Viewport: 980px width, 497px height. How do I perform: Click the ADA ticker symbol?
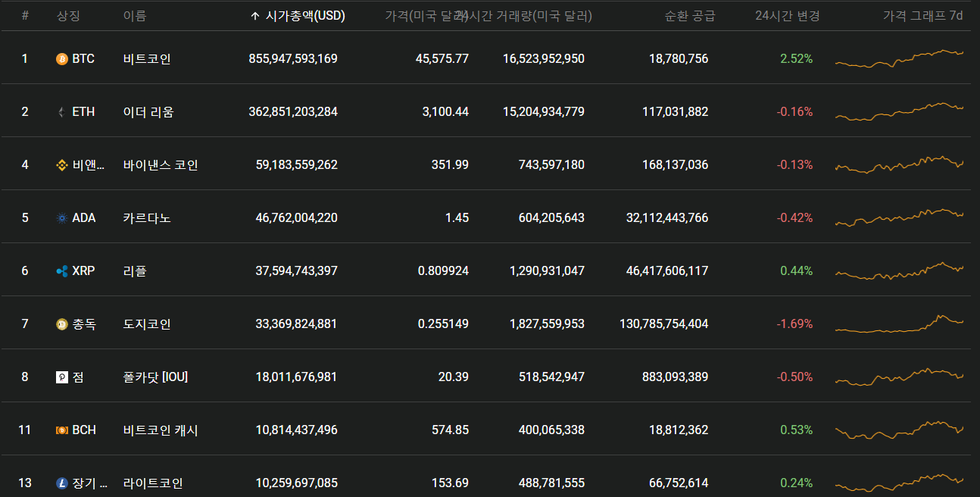click(x=83, y=217)
